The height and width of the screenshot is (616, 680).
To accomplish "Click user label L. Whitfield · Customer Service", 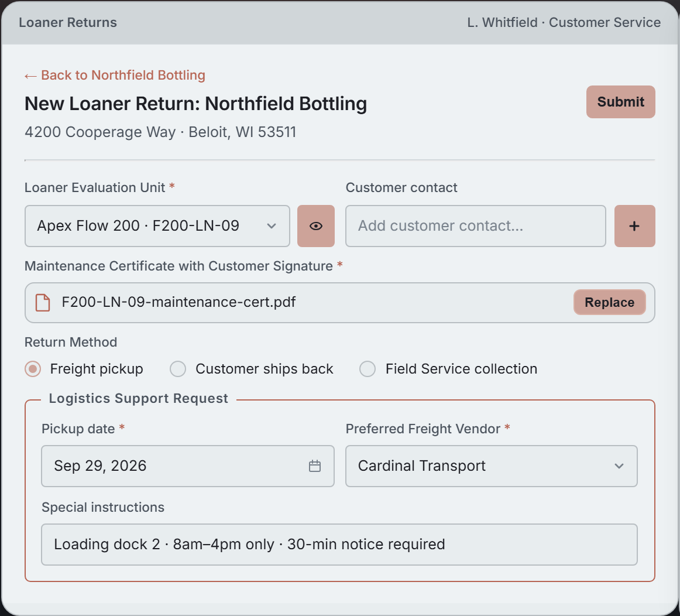I will (564, 23).
